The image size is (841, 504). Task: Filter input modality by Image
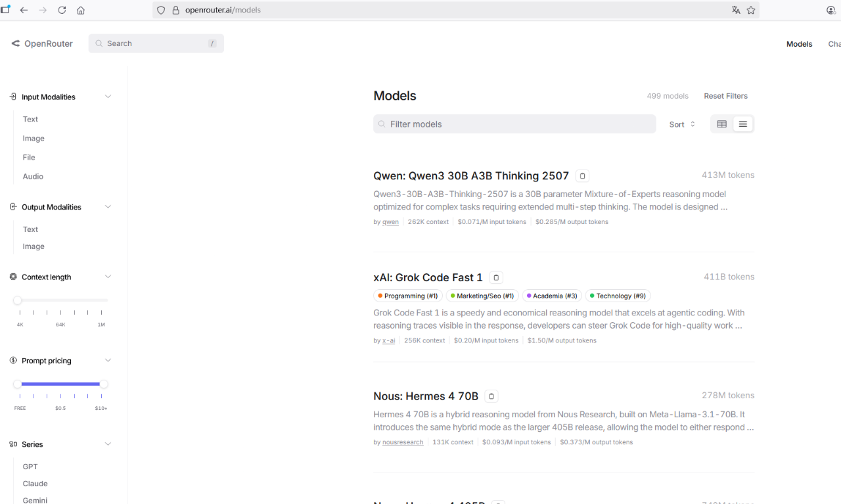point(34,139)
